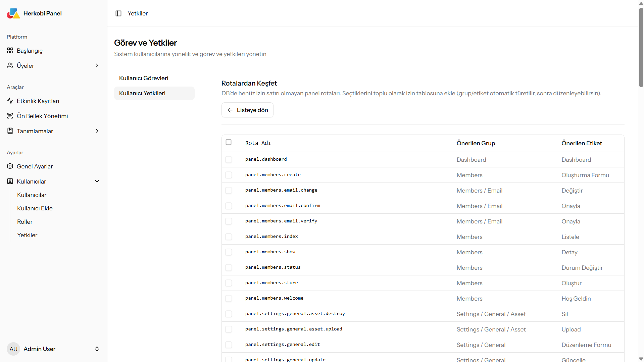Open Kullanıcı Görevleri tab
This screenshot has width=644, height=362.
coord(154,78)
